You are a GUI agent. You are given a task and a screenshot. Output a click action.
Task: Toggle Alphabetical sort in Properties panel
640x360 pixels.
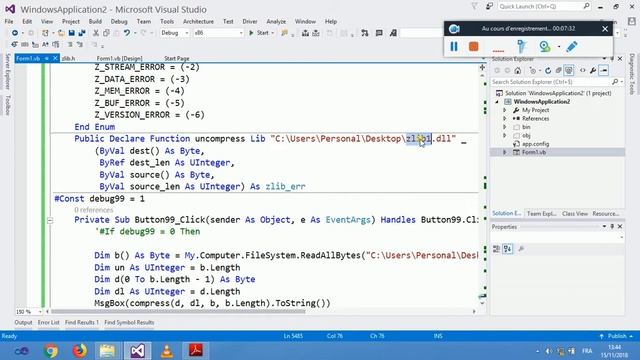coord(507,249)
